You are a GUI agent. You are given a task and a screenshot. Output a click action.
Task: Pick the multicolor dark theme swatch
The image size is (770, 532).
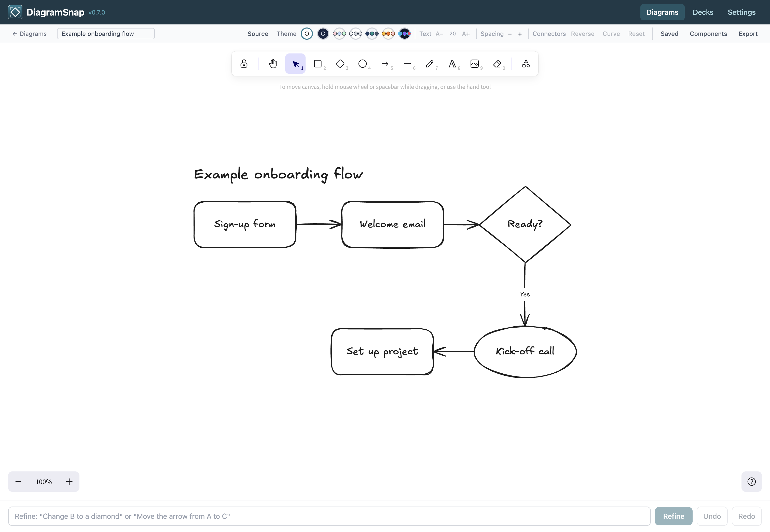pos(405,34)
